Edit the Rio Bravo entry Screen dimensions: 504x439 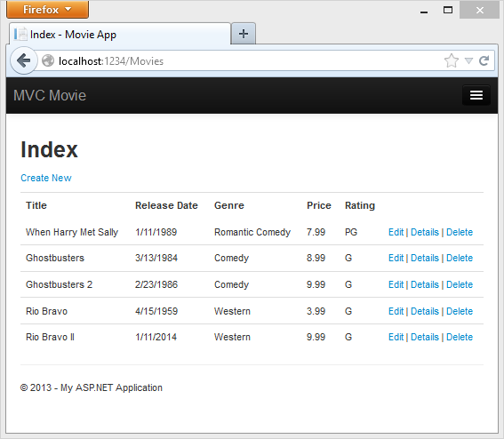[x=396, y=311]
